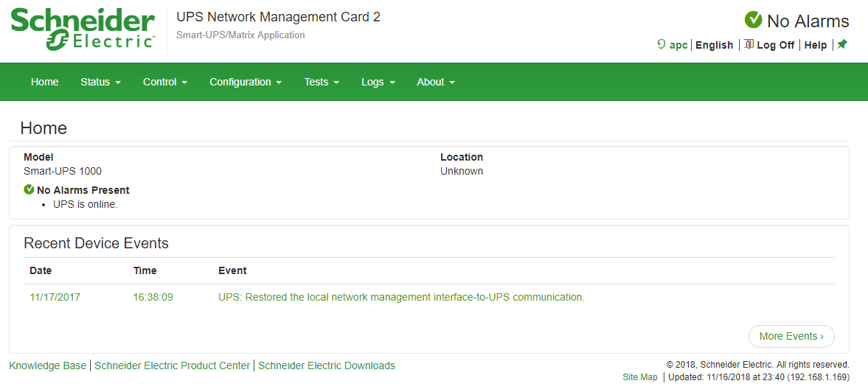The width and height of the screenshot is (868, 392).
Task: Click the Location label
Action: click(x=462, y=157)
